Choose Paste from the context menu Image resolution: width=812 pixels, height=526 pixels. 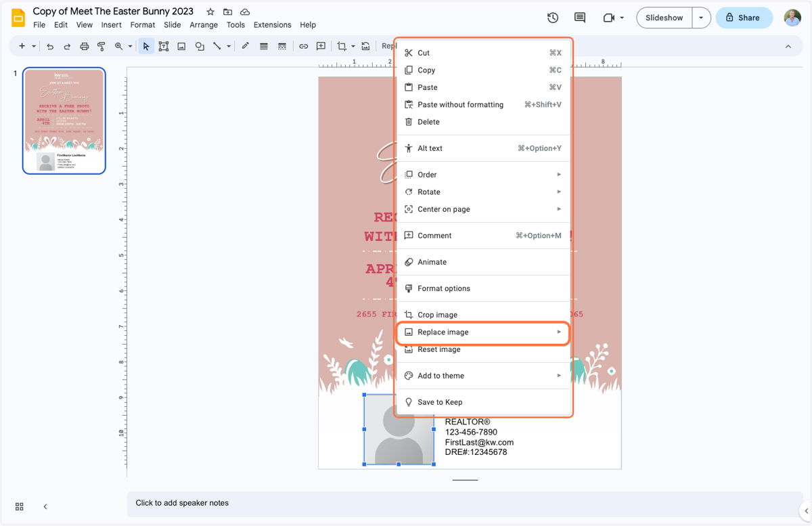point(482,87)
